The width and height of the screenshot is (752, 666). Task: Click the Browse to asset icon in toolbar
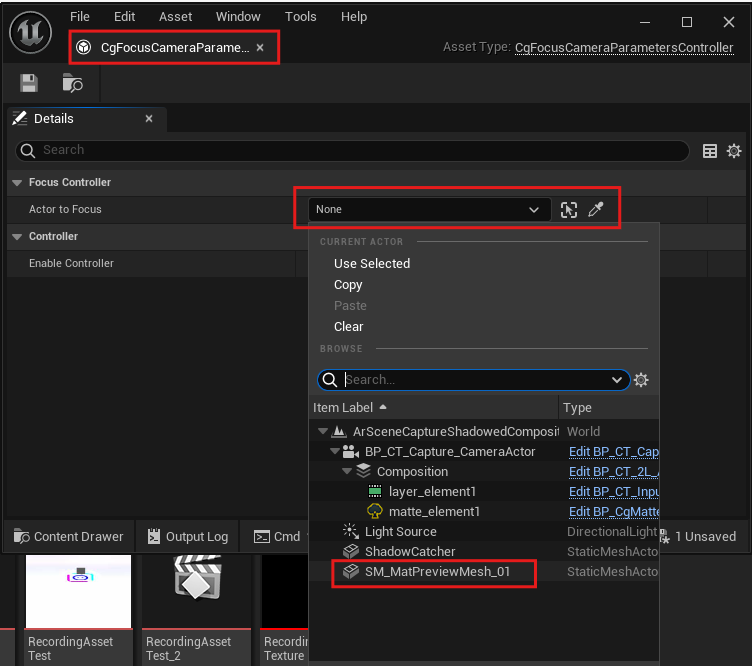[72, 84]
